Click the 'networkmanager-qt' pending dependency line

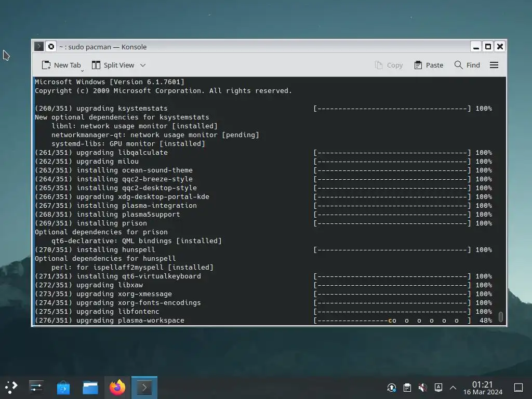pyautogui.click(x=155, y=135)
